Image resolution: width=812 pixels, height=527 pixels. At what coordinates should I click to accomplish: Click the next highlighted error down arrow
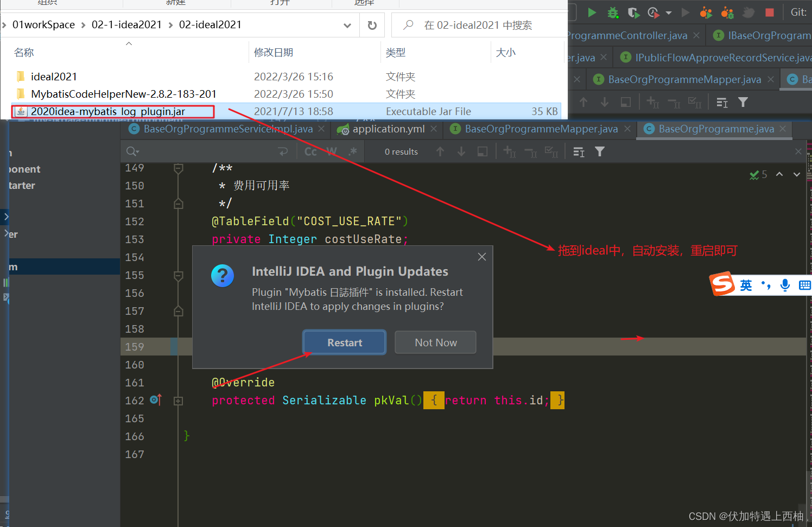[x=797, y=174]
